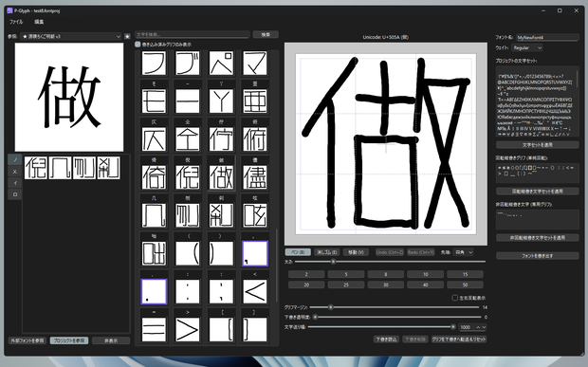Select the イ radical tab in reference panel
The image size is (588, 367).
pyautogui.click(x=15, y=183)
